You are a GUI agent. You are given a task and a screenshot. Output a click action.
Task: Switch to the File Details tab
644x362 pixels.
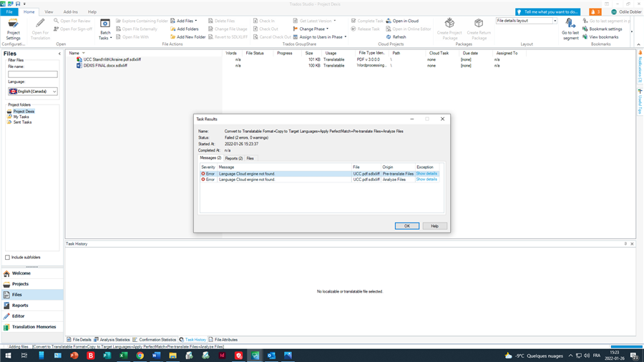click(x=79, y=340)
